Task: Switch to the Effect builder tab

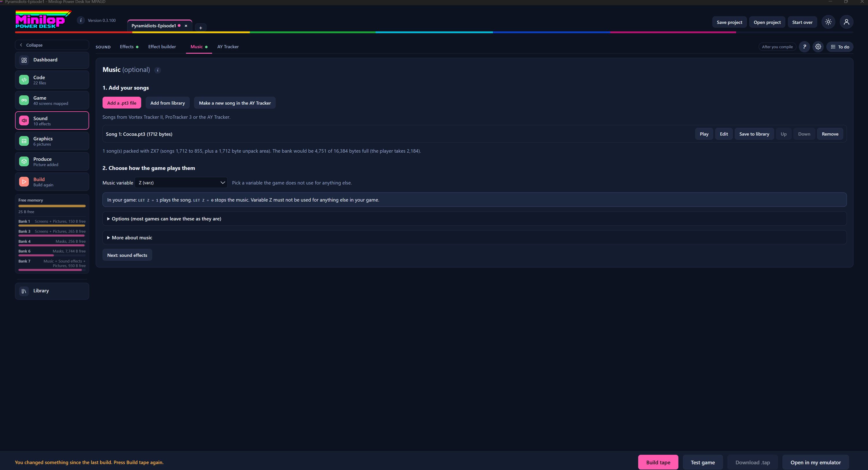Action: click(x=162, y=47)
